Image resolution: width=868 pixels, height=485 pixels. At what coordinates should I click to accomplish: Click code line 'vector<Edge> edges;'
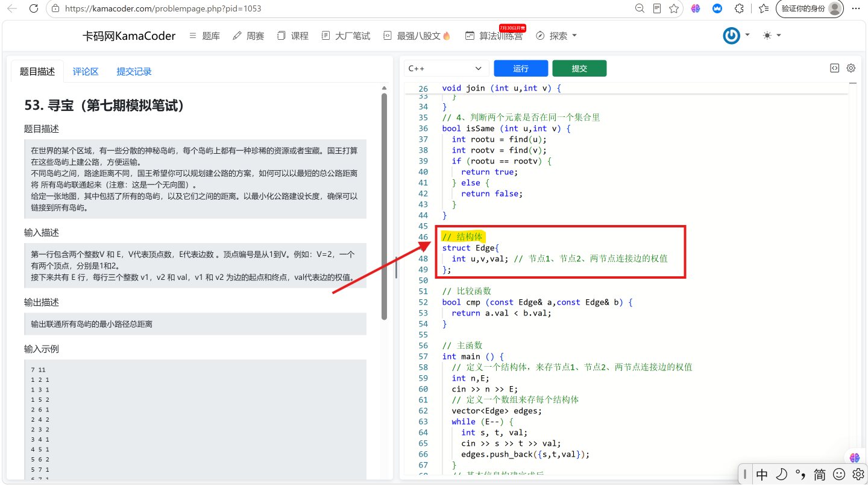[x=497, y=410]
